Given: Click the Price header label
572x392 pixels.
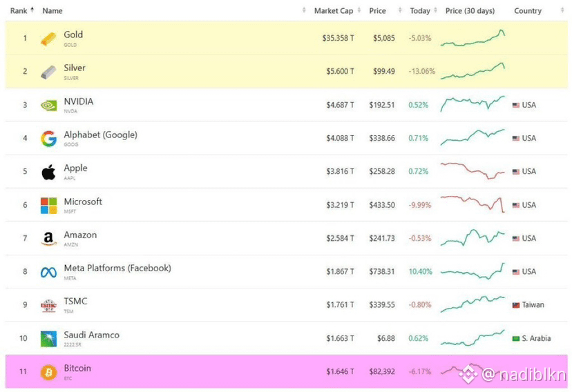Looking at the screenshot, I should [377, 11].
